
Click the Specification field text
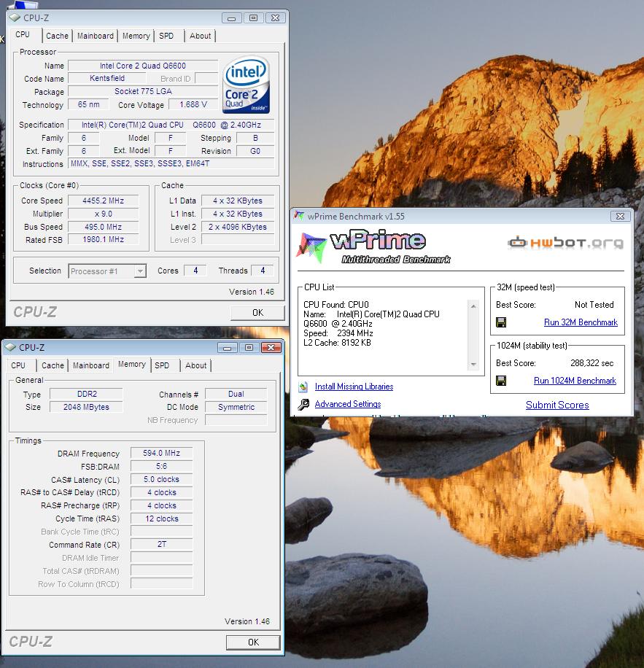coord(171,125)
